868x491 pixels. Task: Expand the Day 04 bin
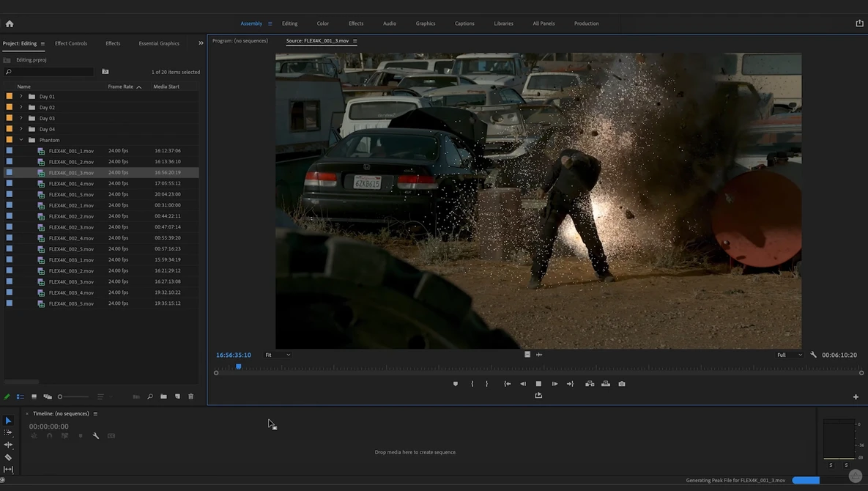(x=21, y=129)
